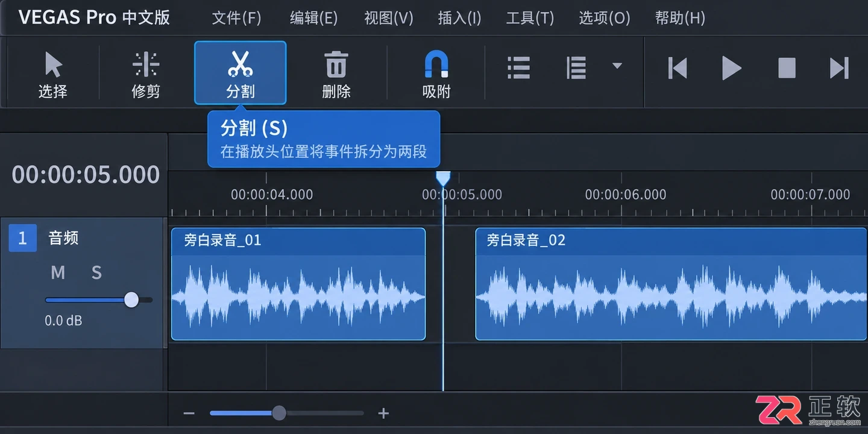The width and height of the screenshot is (868, 434).
Task: Click the aligned lines view icon
Action: tap(576, 68)
